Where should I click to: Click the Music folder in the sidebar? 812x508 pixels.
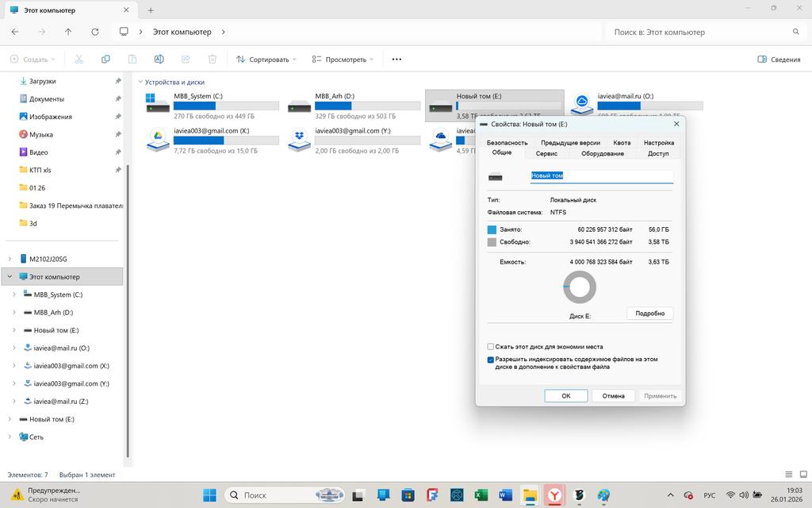point(41,134)
